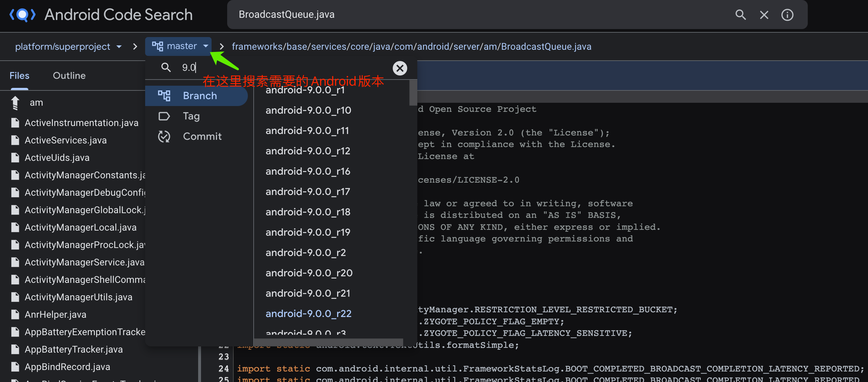This screenshot has height=382, width=868.
Task: Open ActivityManagerLocal.java in file list
Action: [x=81, y=227]
